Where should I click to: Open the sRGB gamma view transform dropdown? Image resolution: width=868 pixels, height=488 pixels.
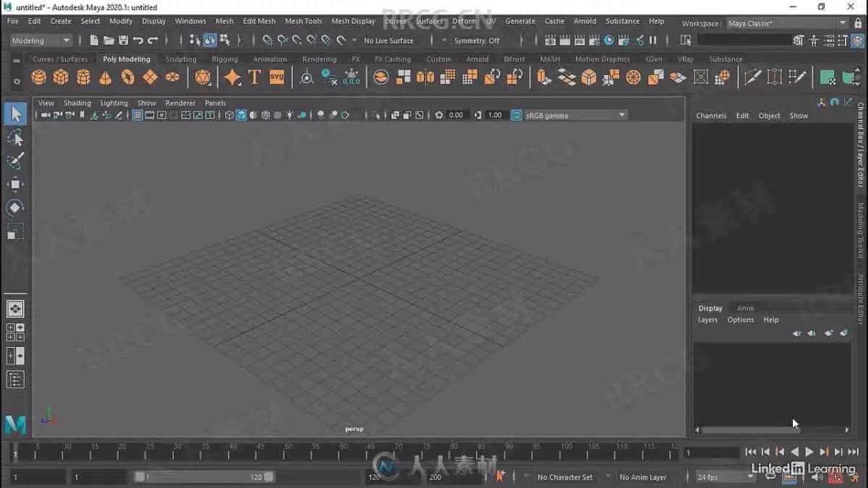pos(575,115)
